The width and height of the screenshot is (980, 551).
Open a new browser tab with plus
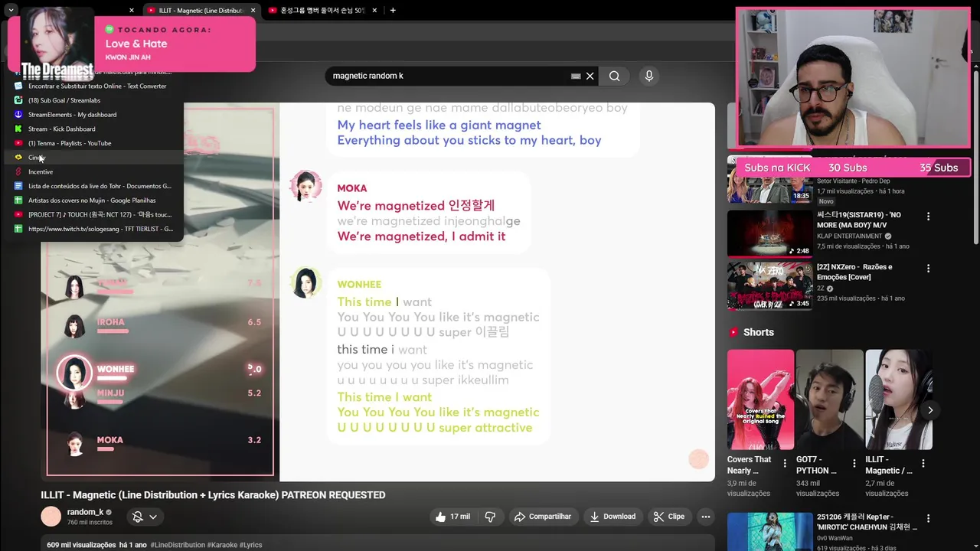pyautogui.click(x=393, y=11)
